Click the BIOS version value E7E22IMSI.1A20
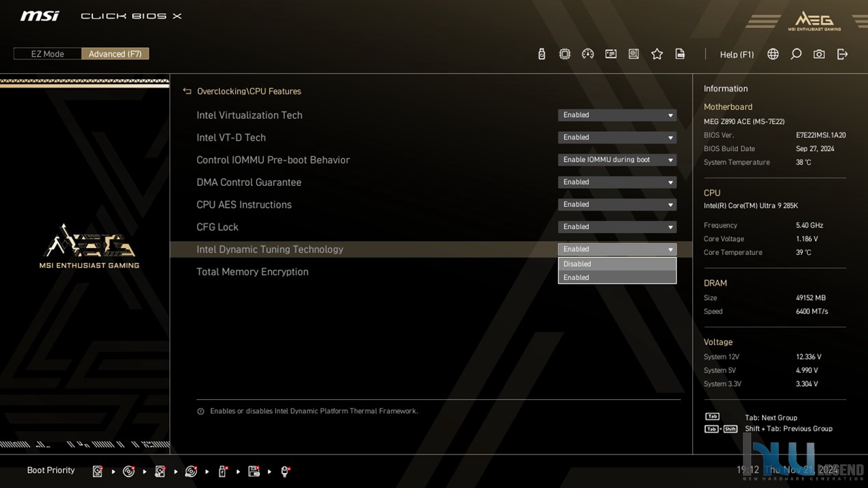 [821, 135]
